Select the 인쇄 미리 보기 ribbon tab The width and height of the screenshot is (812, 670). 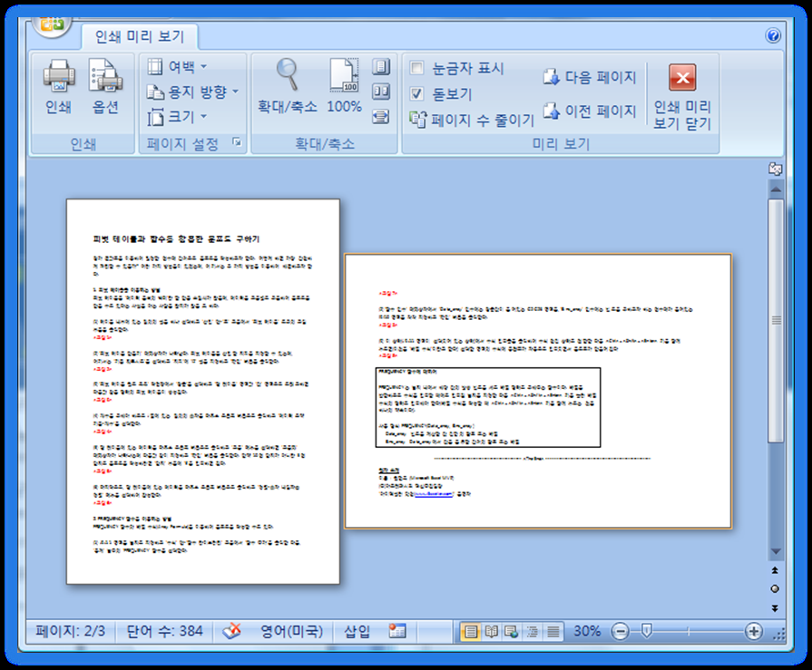[x=140, y=36]
